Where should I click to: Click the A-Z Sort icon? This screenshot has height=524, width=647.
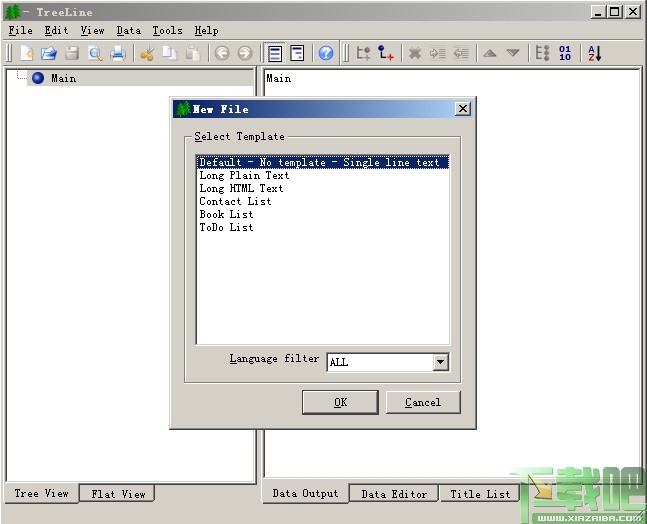(x=595, y=53)
